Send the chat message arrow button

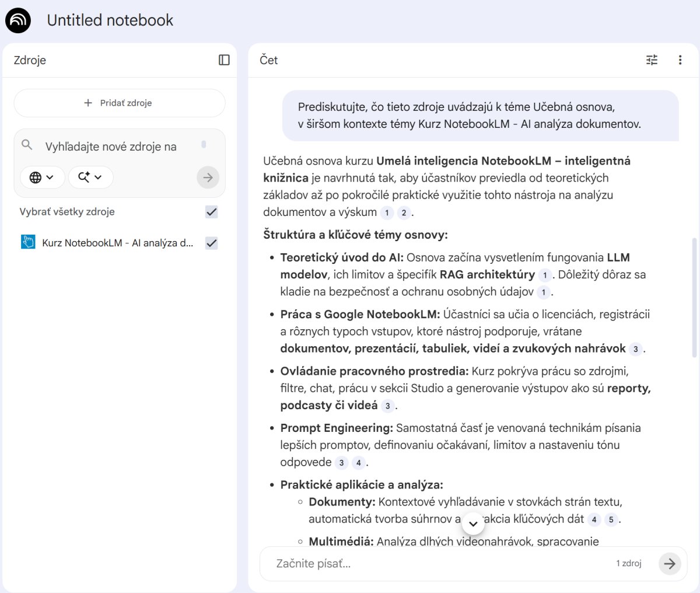tap(670, 564)
